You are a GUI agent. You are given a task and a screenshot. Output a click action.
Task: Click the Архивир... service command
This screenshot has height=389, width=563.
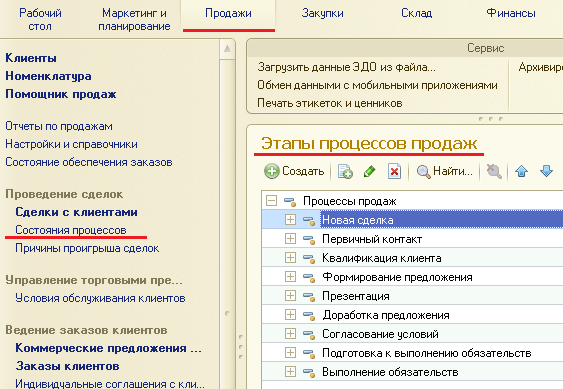(540, 67)
